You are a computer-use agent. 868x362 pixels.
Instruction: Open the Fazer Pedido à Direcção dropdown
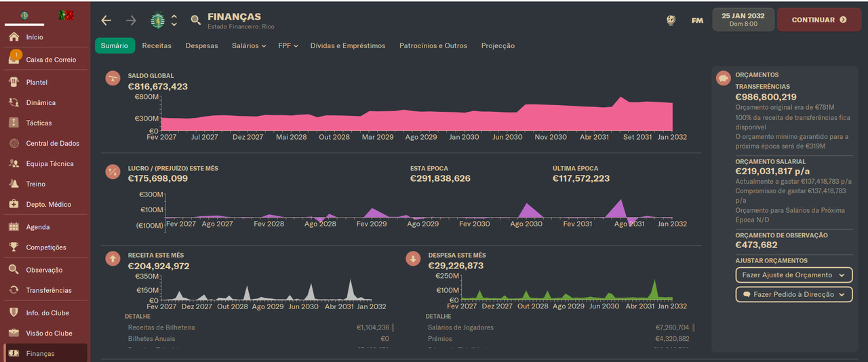point(794,295)
